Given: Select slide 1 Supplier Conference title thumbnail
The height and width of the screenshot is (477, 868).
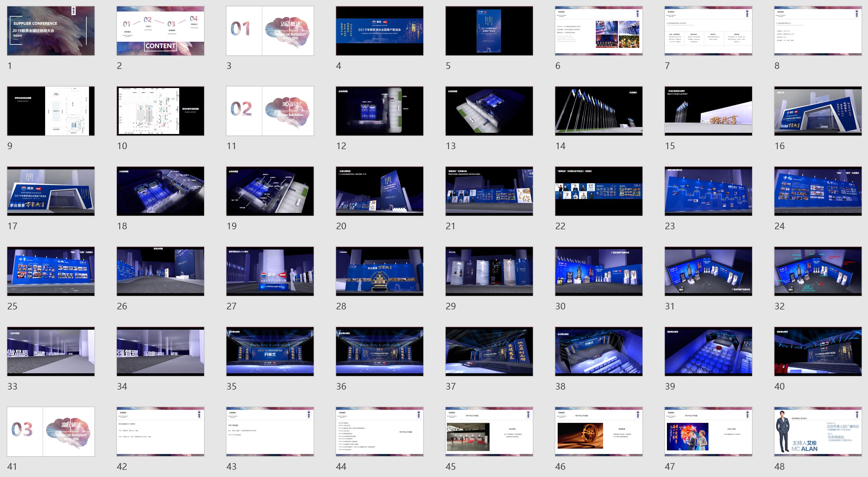Looking at the screenshot, I should pos(51,31).
